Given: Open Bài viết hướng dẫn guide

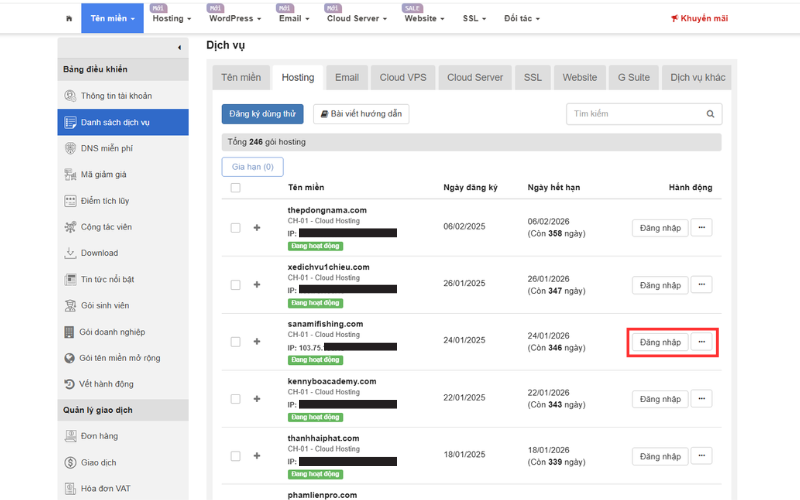Looking at the screenshot, I should click(x=361, y=114).
